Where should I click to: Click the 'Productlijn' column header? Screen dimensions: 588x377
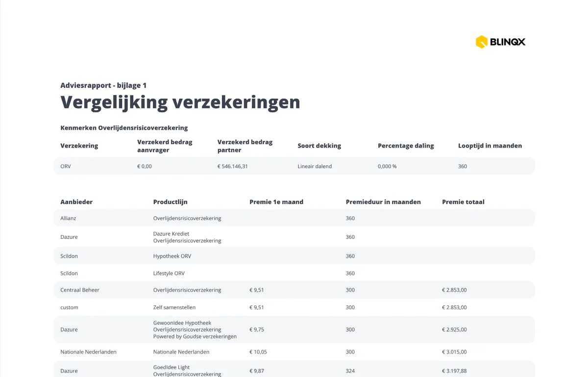click(170, 202)
